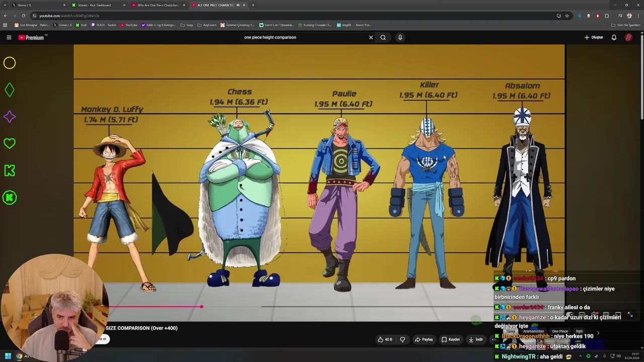The image size is (644, 362).
Task: Mute the tab via its speaker icon
Action: [x=238, y=5]
